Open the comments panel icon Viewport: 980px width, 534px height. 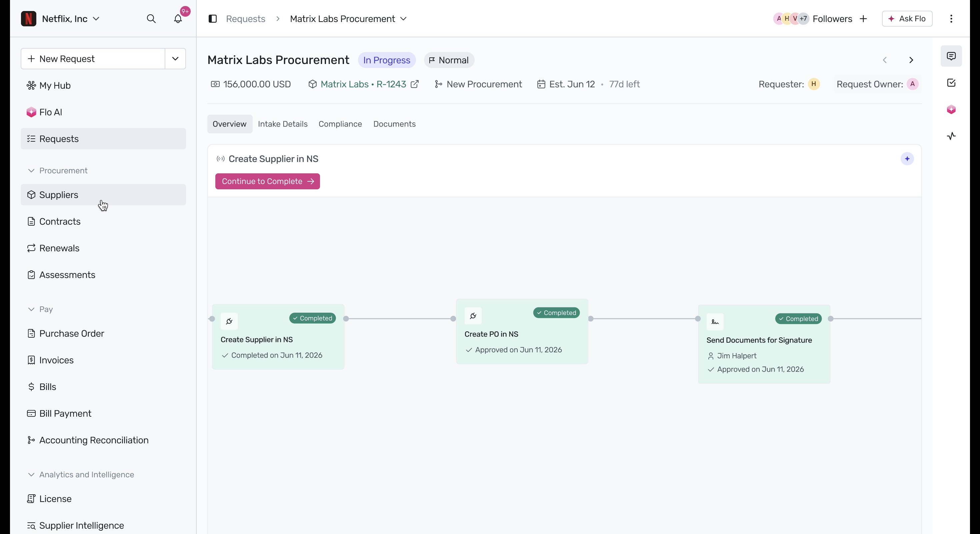(951, 56)
